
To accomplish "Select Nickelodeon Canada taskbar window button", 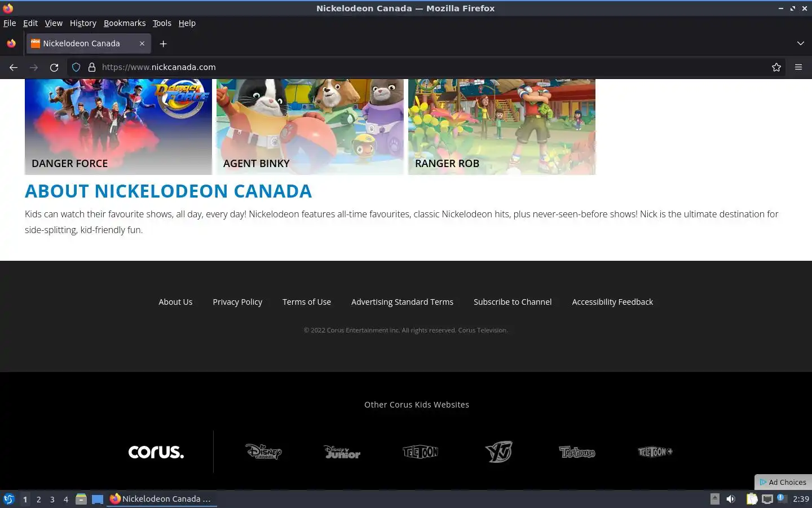I will pos(162,499).
